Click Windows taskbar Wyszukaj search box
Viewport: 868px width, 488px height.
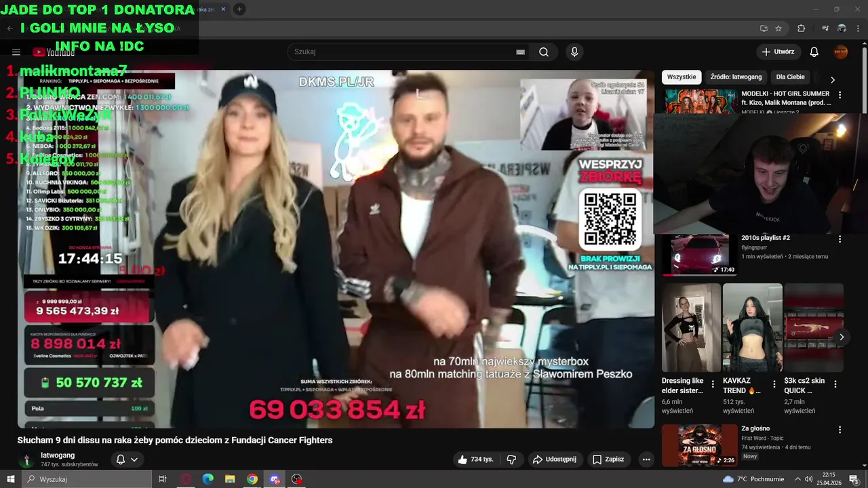tap(86, 479)
